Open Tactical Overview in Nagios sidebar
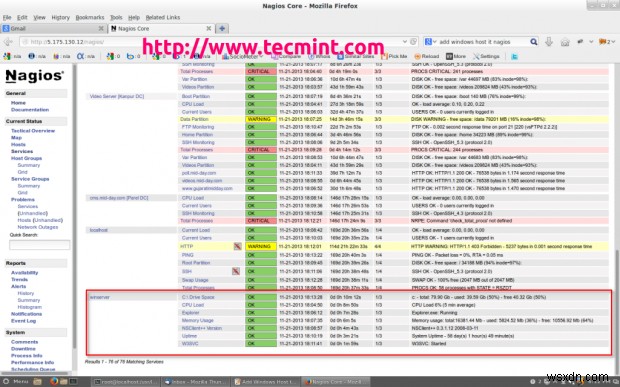The width and height of the screenshot is (620, 387). 33,130
